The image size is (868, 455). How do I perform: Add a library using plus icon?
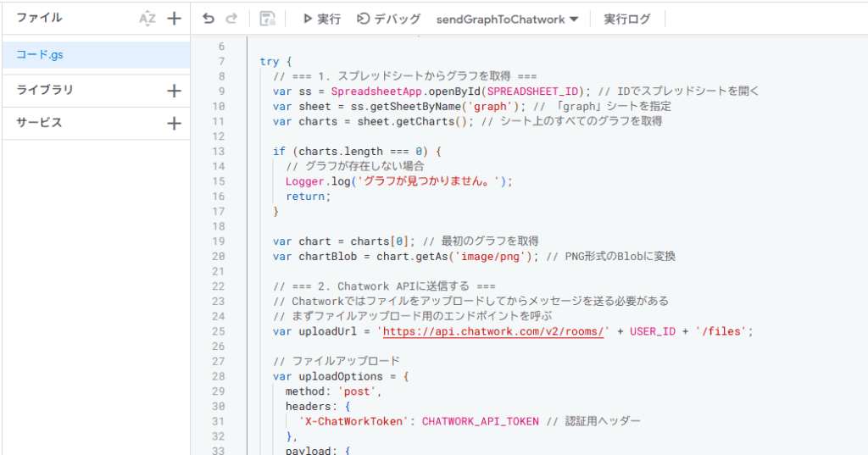pyautogui.click(x=174, y=91)
